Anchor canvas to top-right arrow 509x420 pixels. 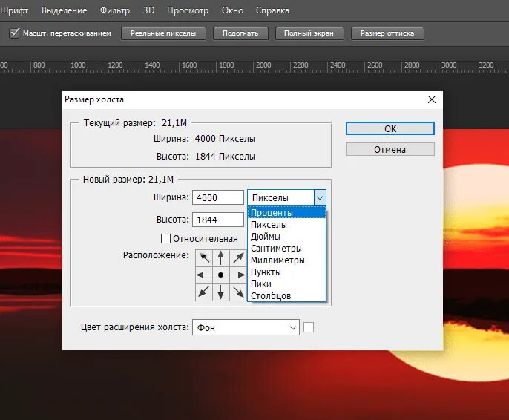[x=238, y=258]
